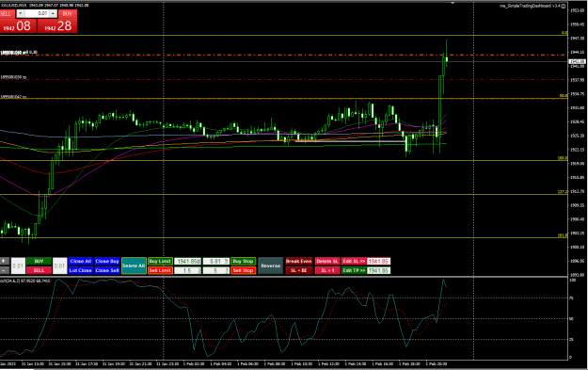This screenshot has width=588, height=370.
Task: Click the dashboard minus lot button
Action: (x=5, y=270)
